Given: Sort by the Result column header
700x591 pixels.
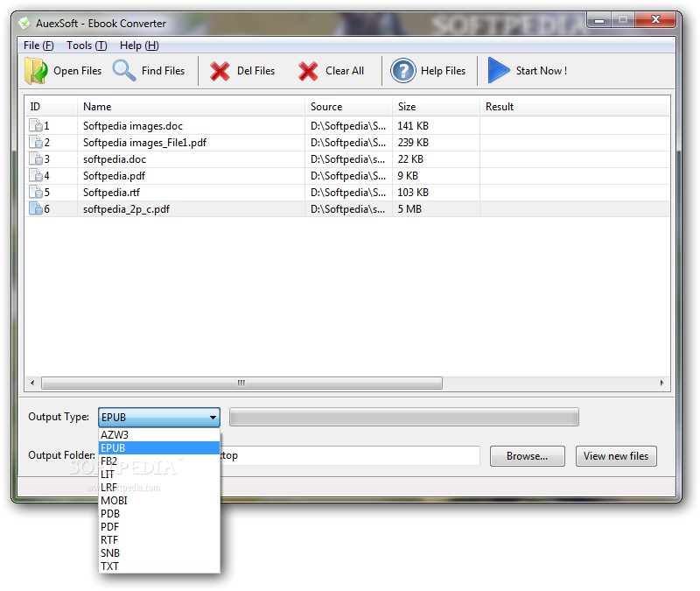Looking at the screenshot, I should pos(575,106).
